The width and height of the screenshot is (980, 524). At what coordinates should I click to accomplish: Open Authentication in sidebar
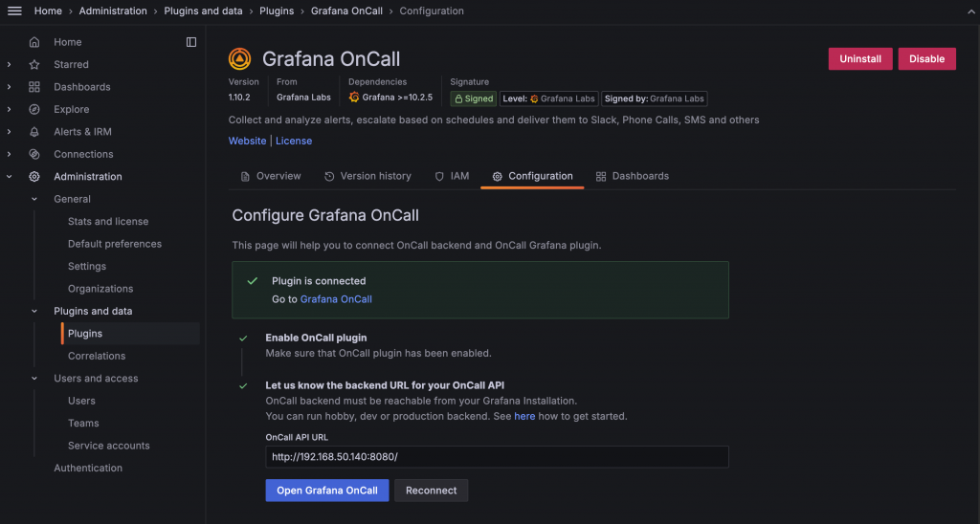pyautogui.click(x=88, y=468)
